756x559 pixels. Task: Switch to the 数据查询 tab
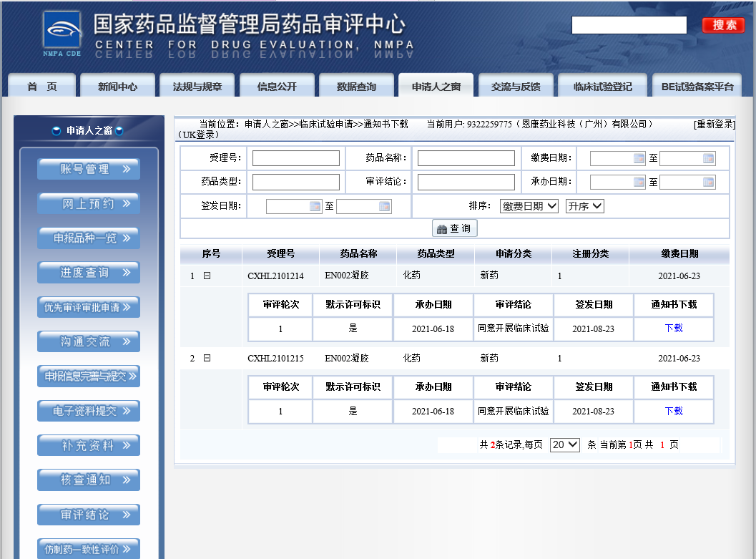coord(356,87)
